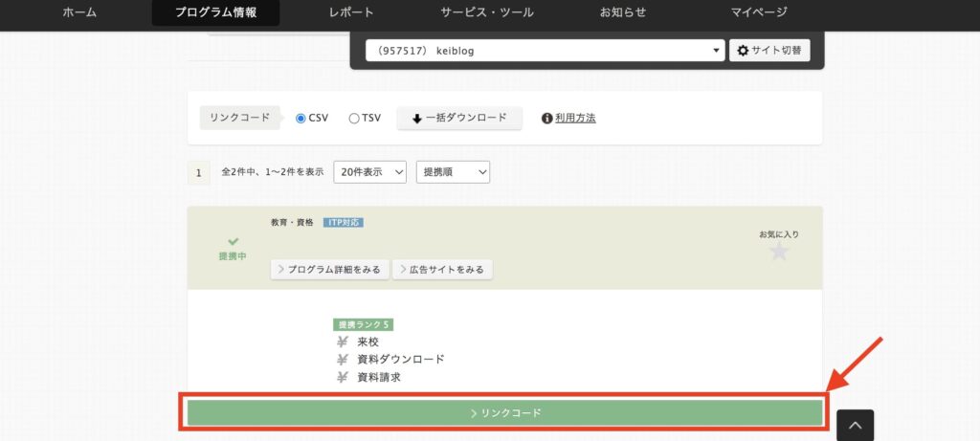Click the 一括ダウンロード button
The height and width of the screenshot is (441, 980).
point(459,118)
